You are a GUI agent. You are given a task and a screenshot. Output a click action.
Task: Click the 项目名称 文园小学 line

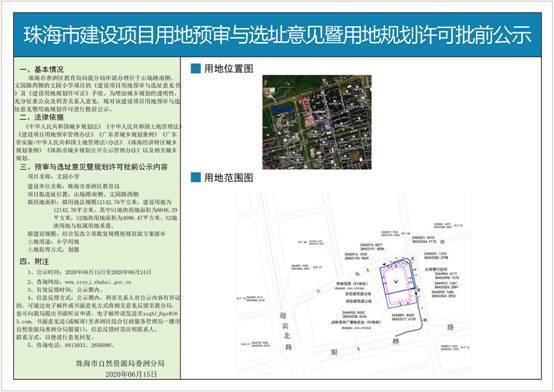54,176
